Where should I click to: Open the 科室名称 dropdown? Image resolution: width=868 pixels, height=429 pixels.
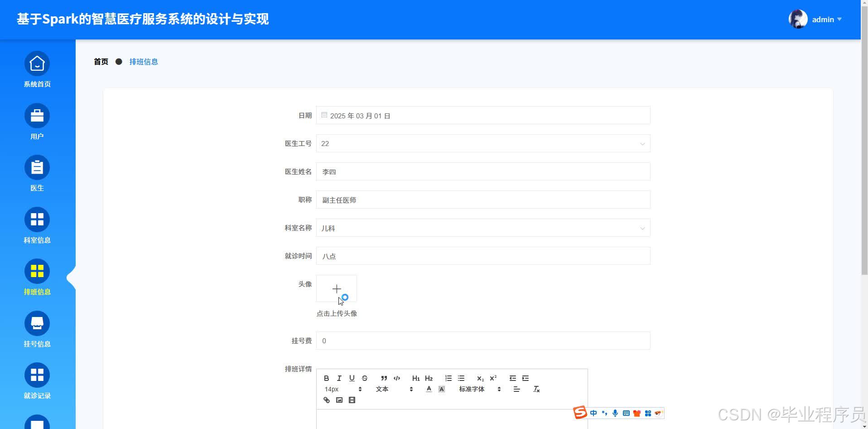(642, 228)
